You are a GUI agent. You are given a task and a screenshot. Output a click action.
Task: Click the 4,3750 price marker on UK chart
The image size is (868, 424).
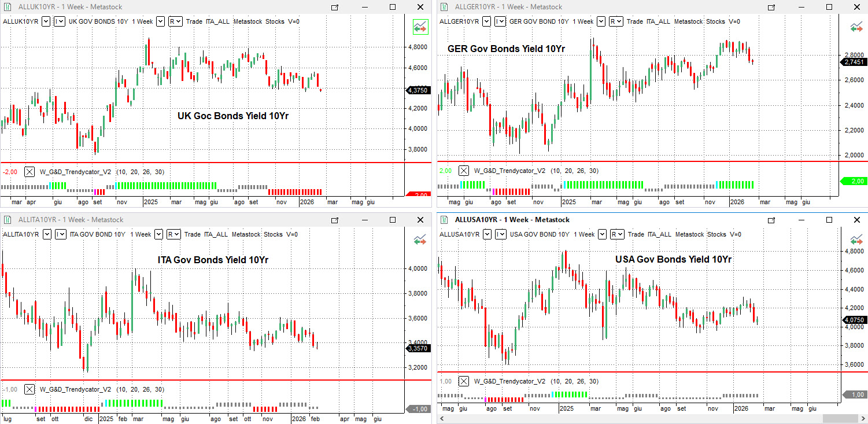coord(417,90)
